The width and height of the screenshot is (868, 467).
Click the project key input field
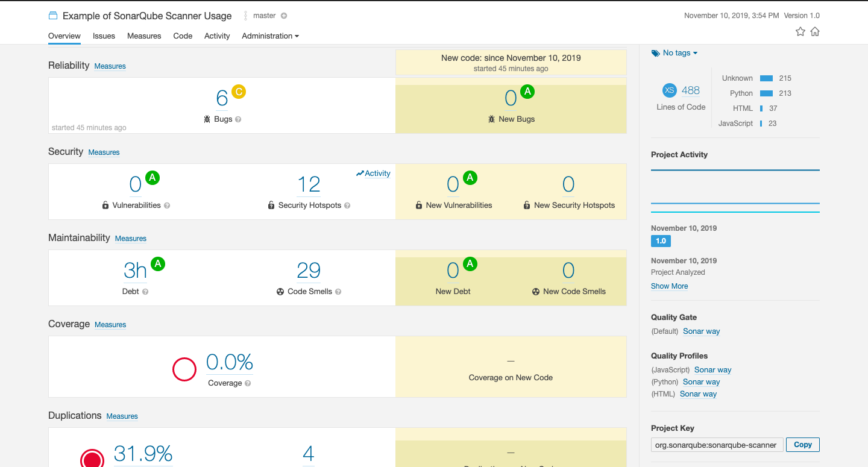pos(717,445)
